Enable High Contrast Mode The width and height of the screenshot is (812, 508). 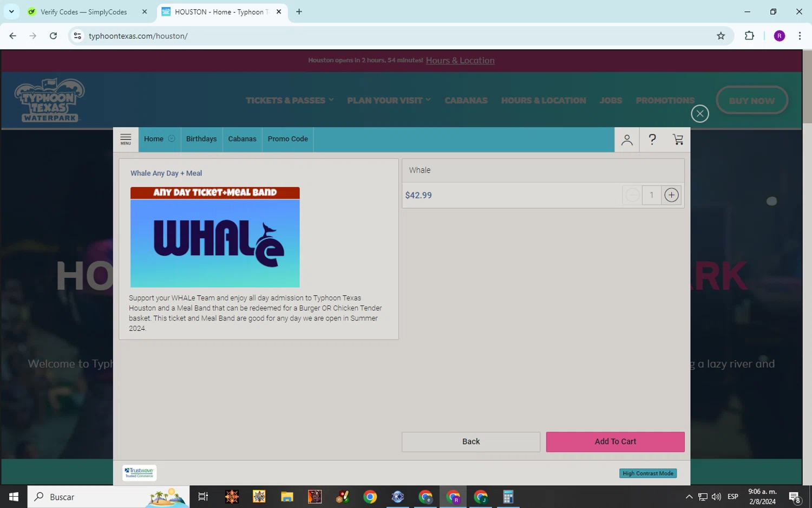648,473
